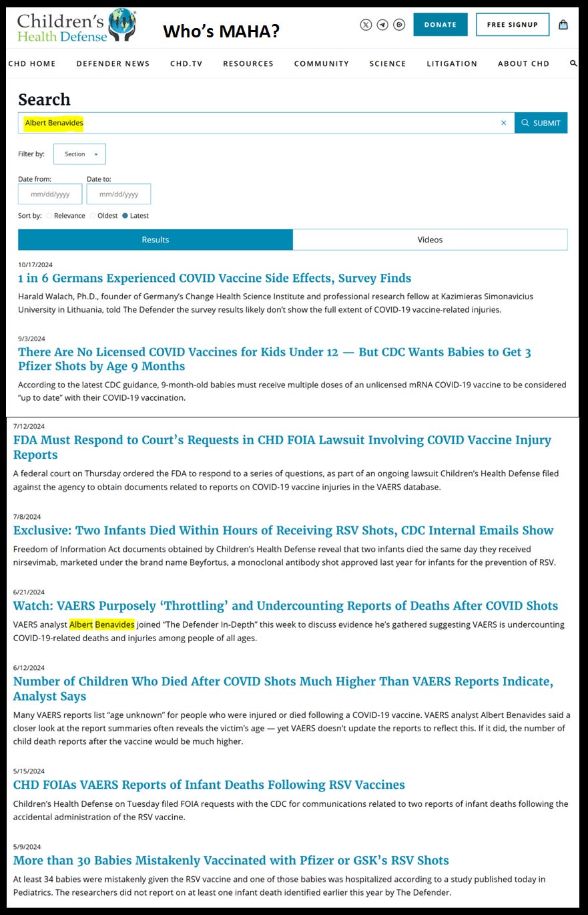The height and width of the screenshot is (915, 588).
Task: Open the SCIENCE menu
Action: point(388,63)
